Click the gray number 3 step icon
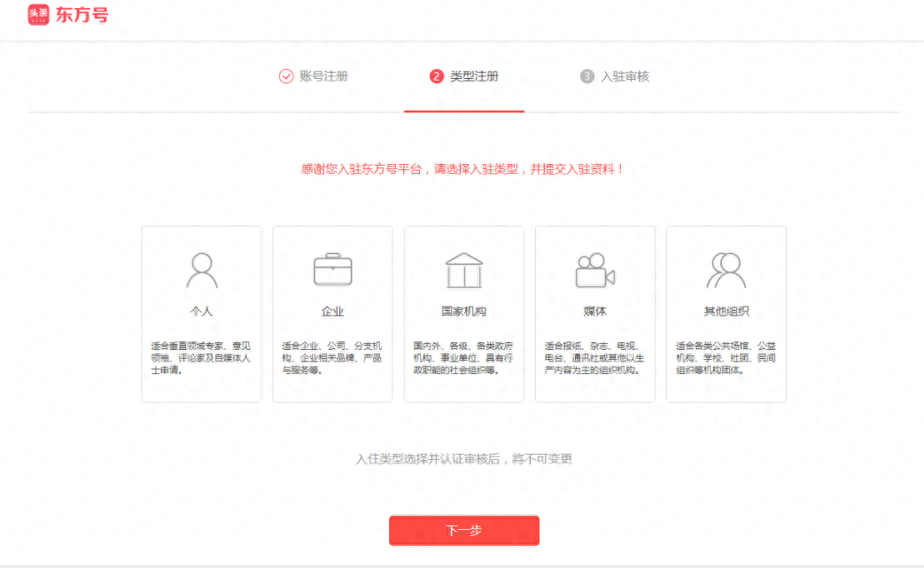The width and height of the screenshot is (924, 568). (x=587, y=76)
